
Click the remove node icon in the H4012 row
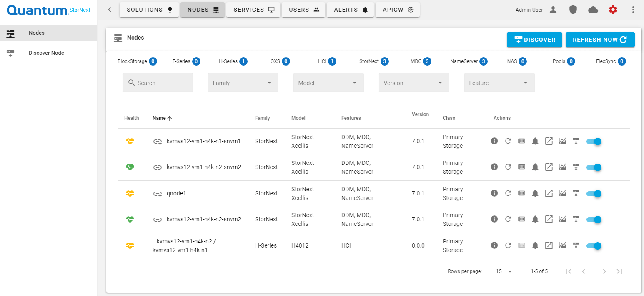tap(576, 245)
